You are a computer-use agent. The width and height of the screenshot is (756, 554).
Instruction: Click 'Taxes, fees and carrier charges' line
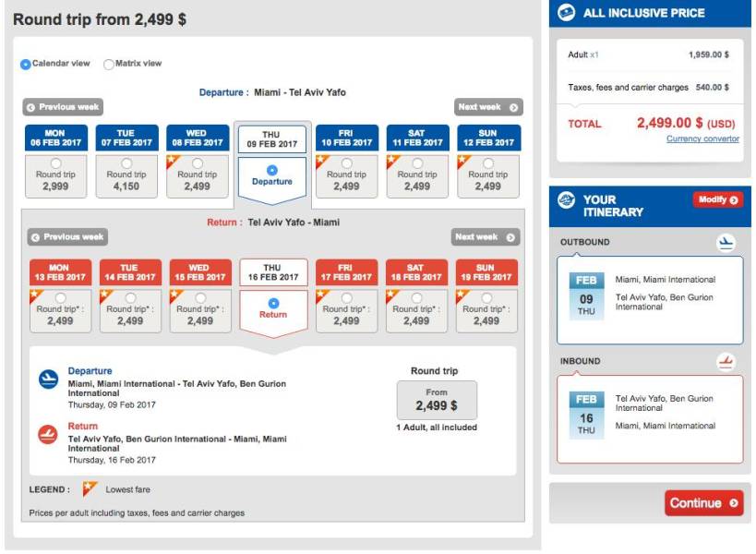[649, 88]
